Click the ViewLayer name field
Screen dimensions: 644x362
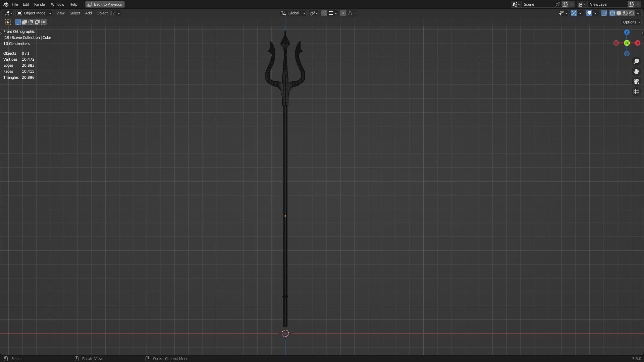(x=608, y=4)
